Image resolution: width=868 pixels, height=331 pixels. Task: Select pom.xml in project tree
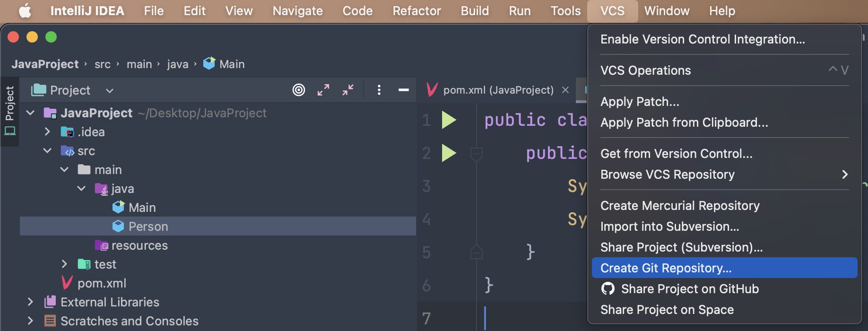[102, 283]
